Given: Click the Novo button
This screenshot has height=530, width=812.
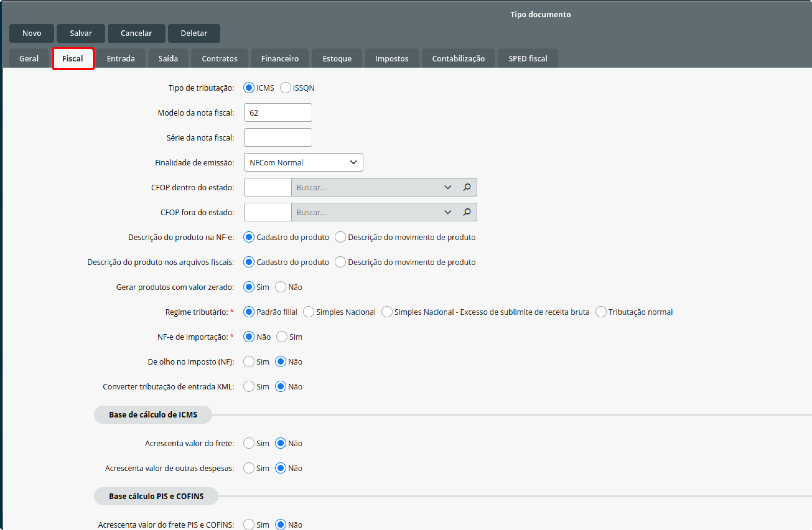Looking at the screenshot, I should [32, 33].
